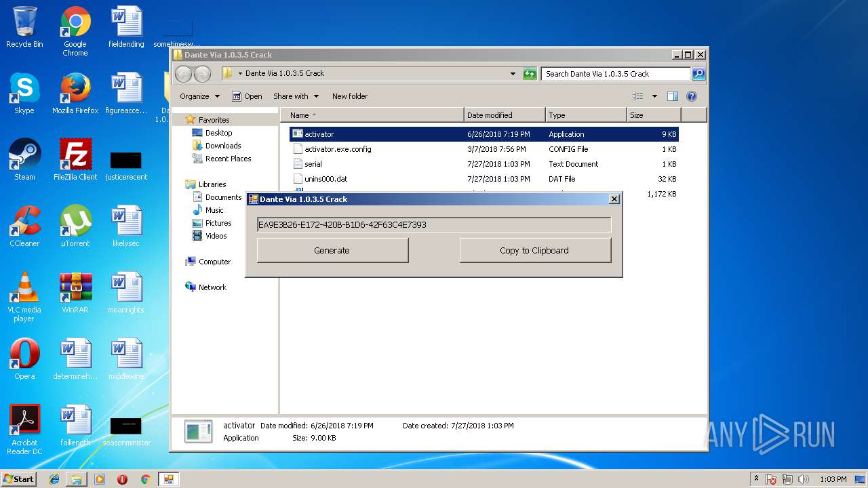
Task: Select activator.exe.config file
Action: (x=484, y=149)
